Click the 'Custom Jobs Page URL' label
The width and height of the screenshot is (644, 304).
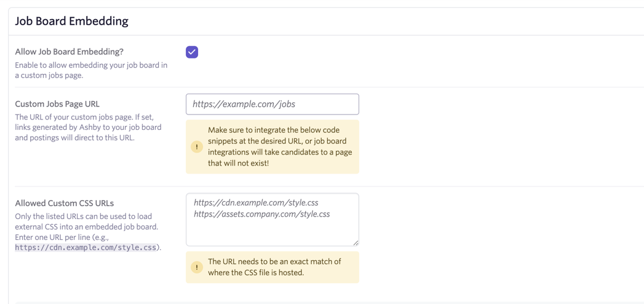[57, 103]
